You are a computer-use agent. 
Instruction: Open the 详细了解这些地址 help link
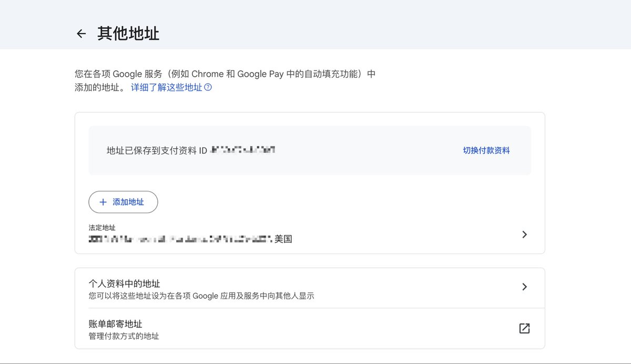tap(167, 88)
